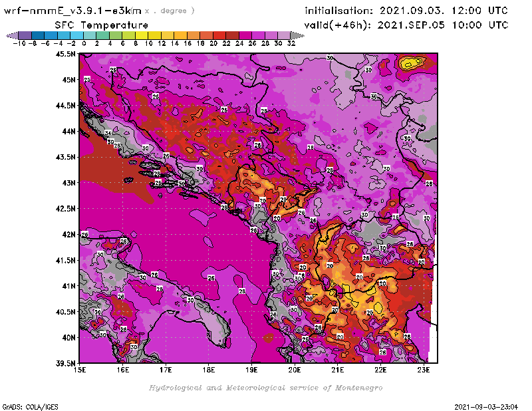The image size is (532, 411).
Task: Click the '19E' longitude label
Action: [x=251, y=370]
